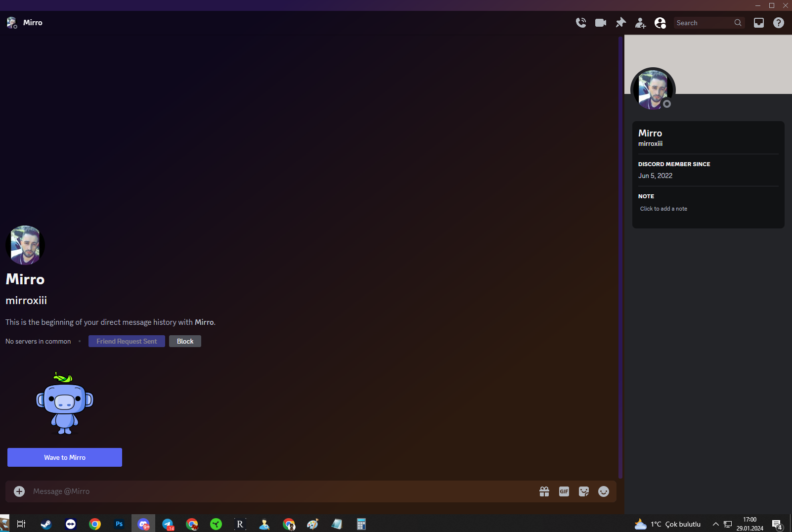Viewport: 792px width, 532px height.
Task: Open the attachment plus button
Action: click(x=19, y=491)
